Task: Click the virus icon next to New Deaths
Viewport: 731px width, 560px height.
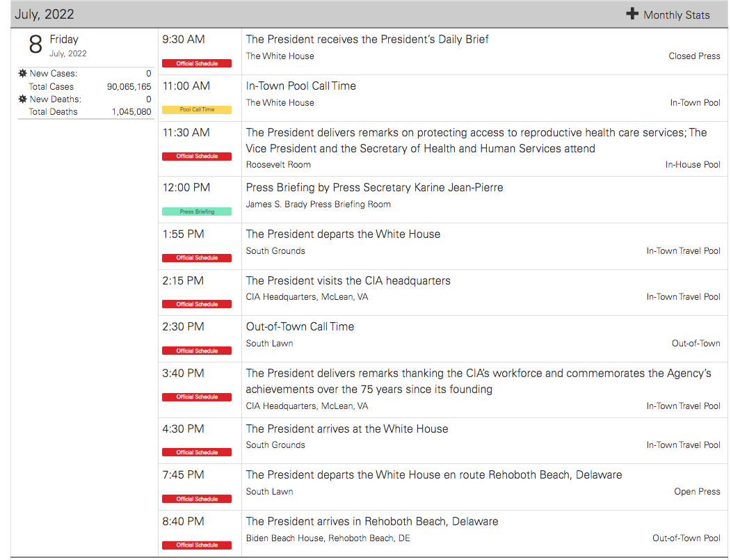Action: [x=22, y=99]
